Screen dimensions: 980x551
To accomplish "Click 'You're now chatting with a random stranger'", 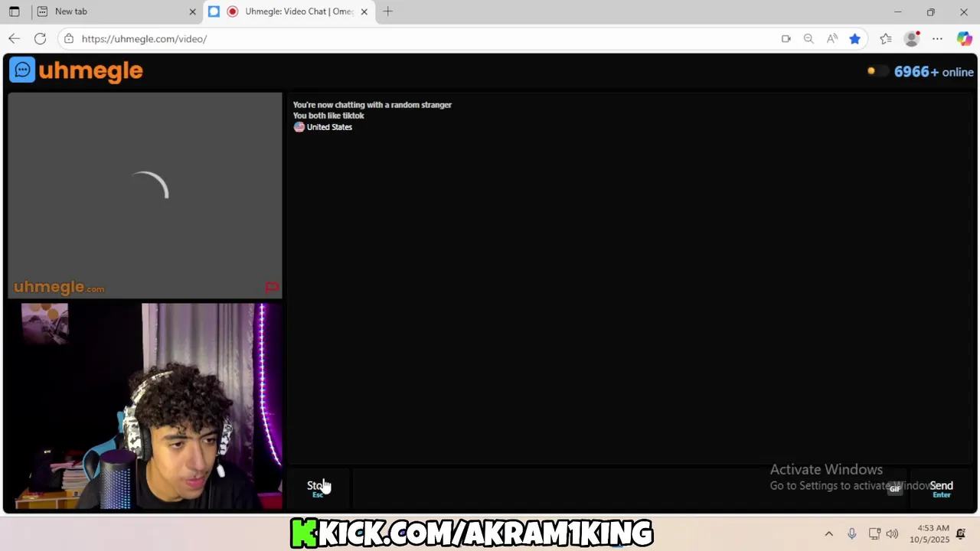I will (x=372, y=105).
